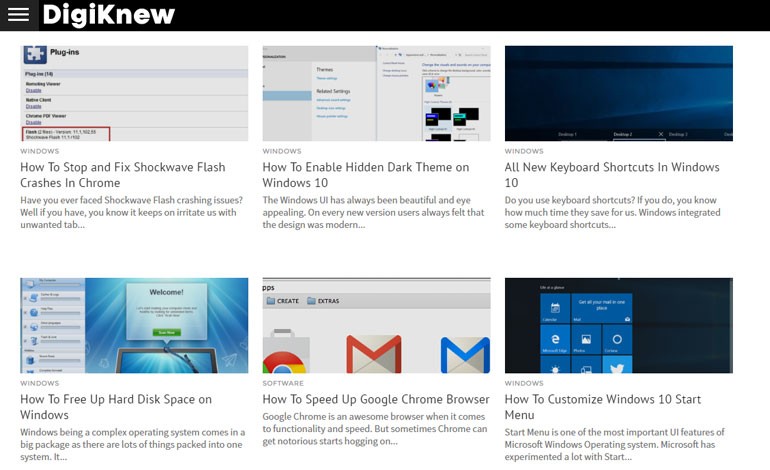Screen dimensions: 770x470
Task: Open the Customize Start Menu thumbnail
Action: [x=619, y=325]
